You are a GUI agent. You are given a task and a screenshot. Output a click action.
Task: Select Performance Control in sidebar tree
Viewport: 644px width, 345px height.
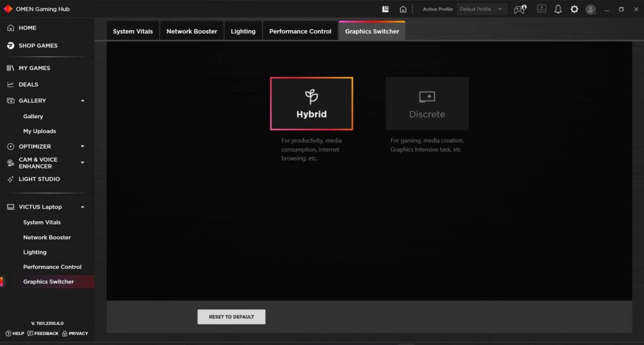click(x=52, y=267)
